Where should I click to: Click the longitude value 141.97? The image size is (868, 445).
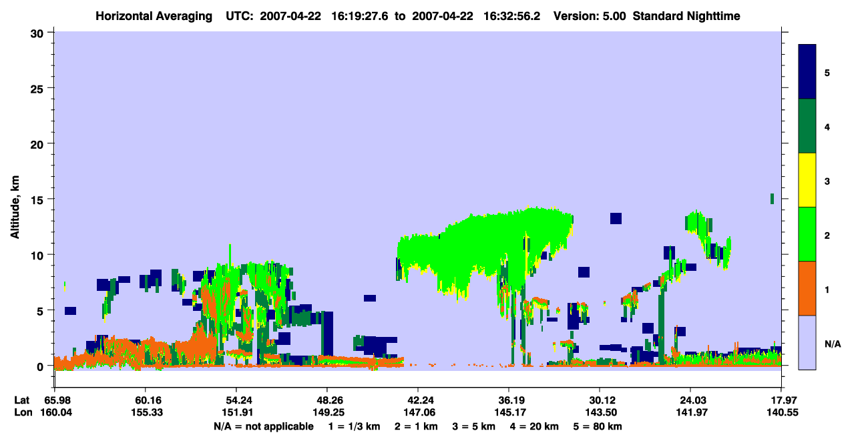690,412
